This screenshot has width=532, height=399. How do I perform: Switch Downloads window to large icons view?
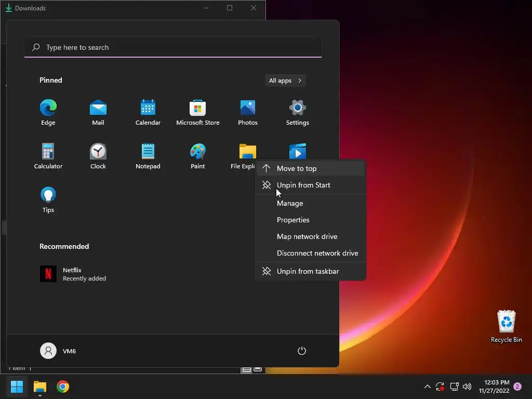[258, 369]
